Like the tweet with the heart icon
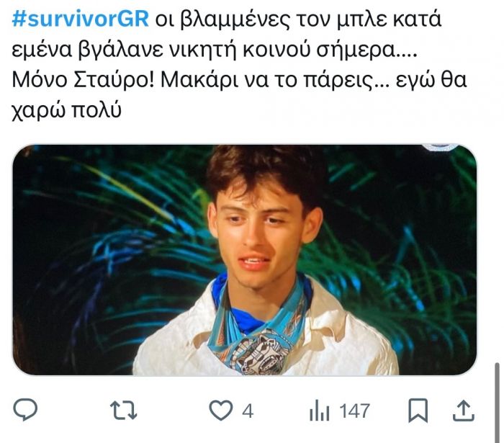The image size is (504, 443). point(221,410)
